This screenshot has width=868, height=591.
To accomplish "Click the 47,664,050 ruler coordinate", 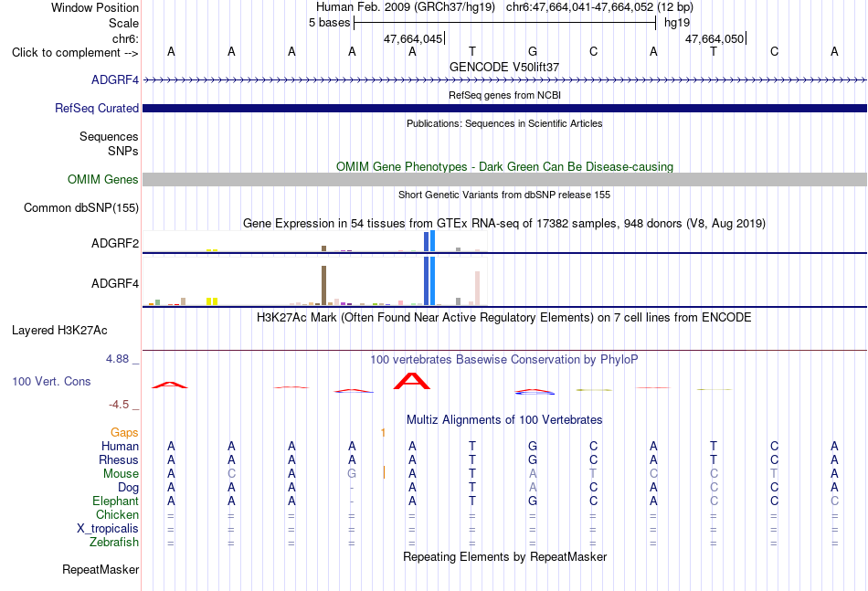I will pos(715,38).
